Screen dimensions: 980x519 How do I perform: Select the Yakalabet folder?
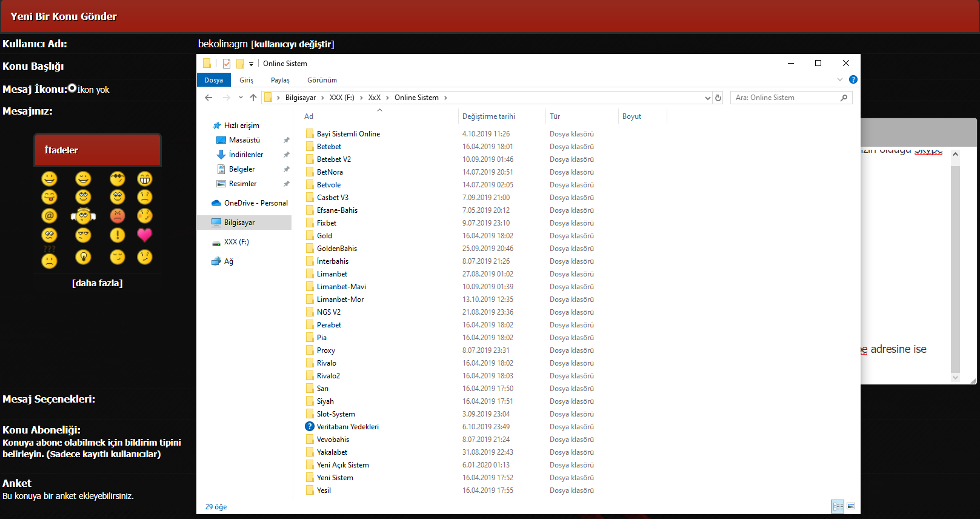(x=332, y=452)
